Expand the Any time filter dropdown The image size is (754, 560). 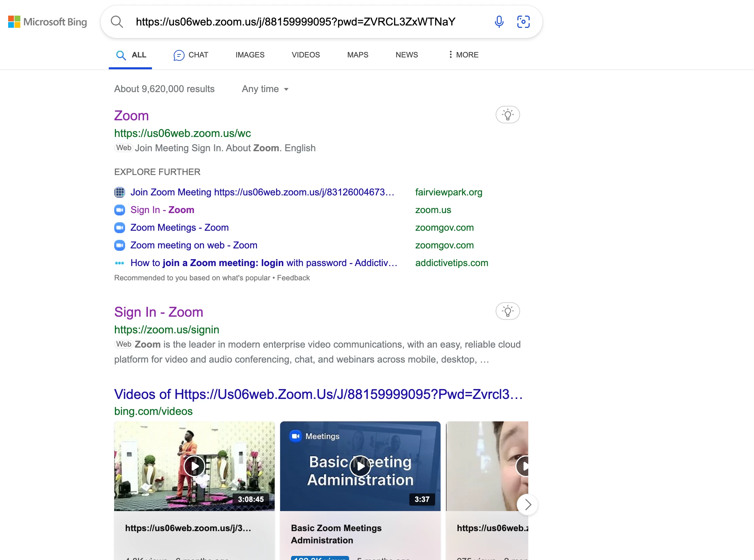[x=265, y=89]
